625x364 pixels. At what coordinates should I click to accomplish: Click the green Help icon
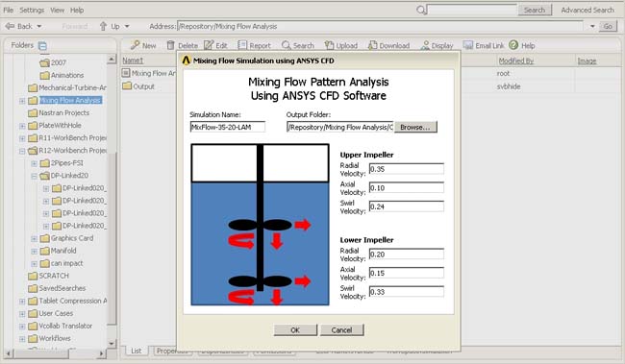click(513, 45)
